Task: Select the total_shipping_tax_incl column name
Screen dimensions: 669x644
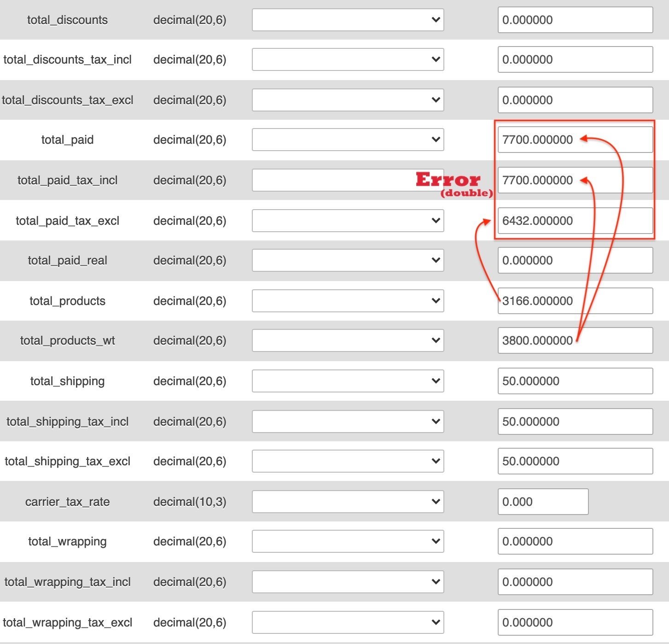Action: coord(68,422)
